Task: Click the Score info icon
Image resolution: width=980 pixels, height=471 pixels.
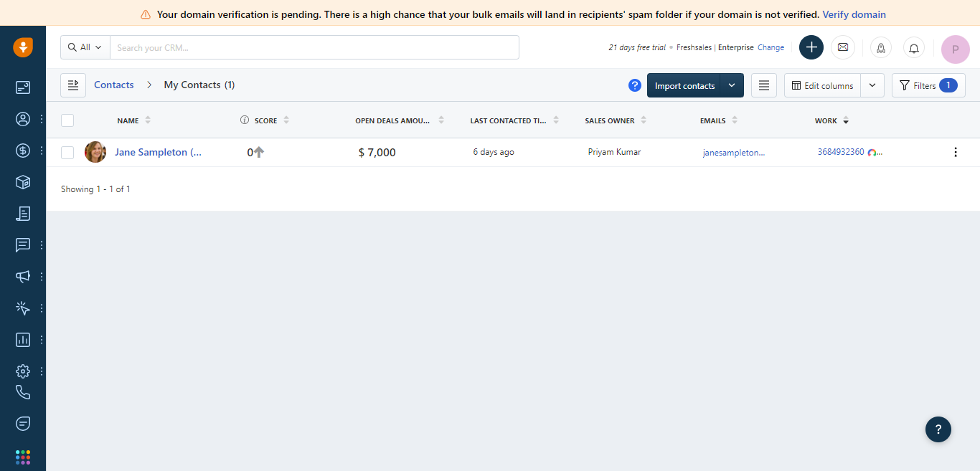Action: [245, 120]
